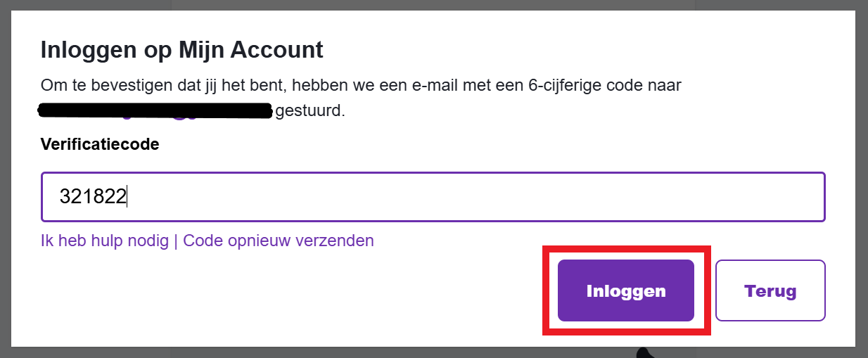Viewport: 868px width, 358px height.
Task: Place cursor after the code 321822
Action: [127, 197]
